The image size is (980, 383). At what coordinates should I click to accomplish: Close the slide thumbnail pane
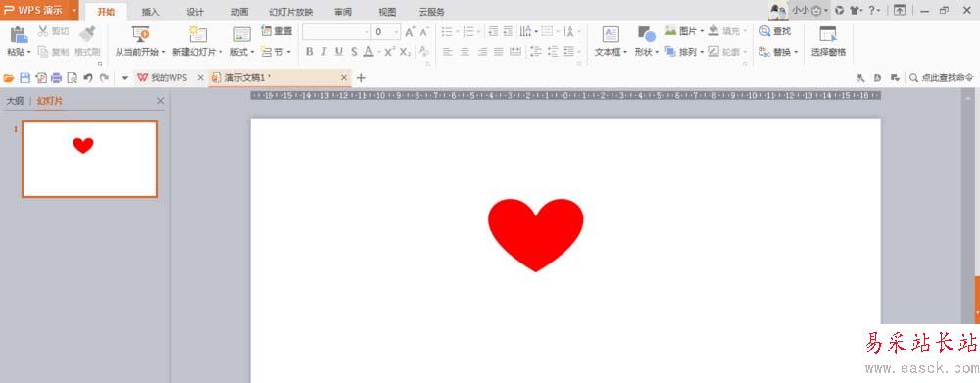tap(160, 101)
